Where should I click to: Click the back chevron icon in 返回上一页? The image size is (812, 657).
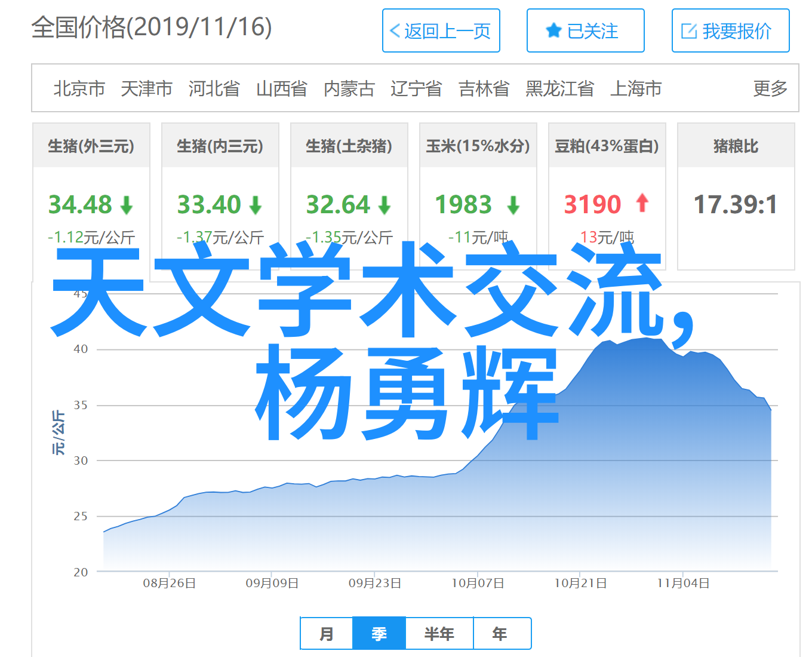point(395,31)
